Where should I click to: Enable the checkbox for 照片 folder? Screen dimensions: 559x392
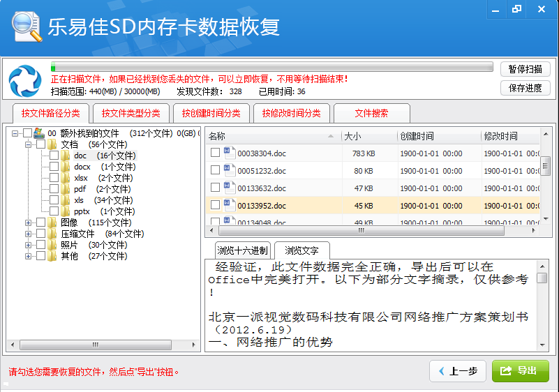tap(40, 245)
